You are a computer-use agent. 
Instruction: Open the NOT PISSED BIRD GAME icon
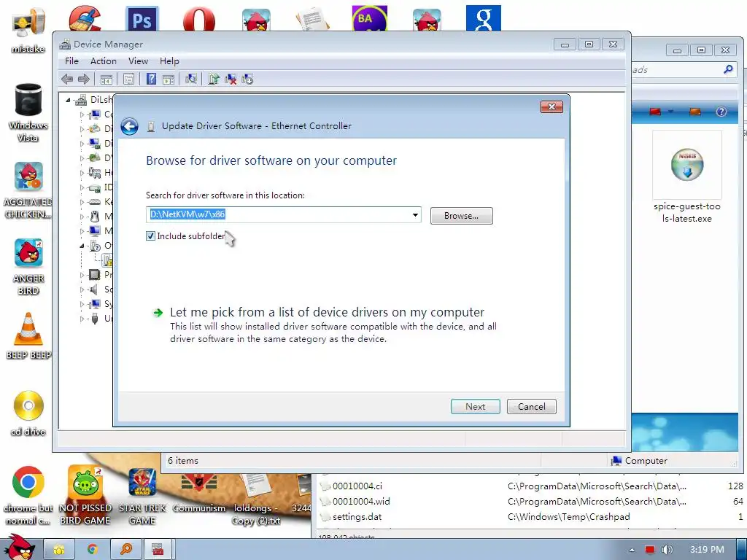coord(85,495)
